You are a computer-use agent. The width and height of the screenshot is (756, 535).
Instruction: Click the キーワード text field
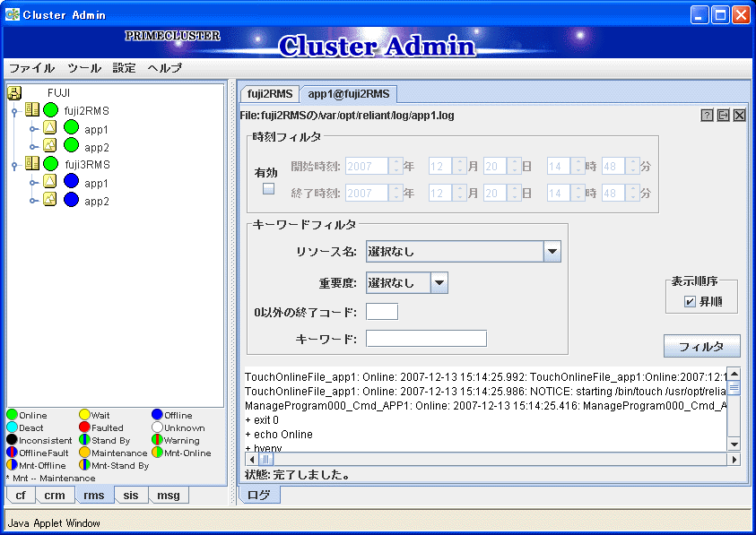(x=426, y=339)
